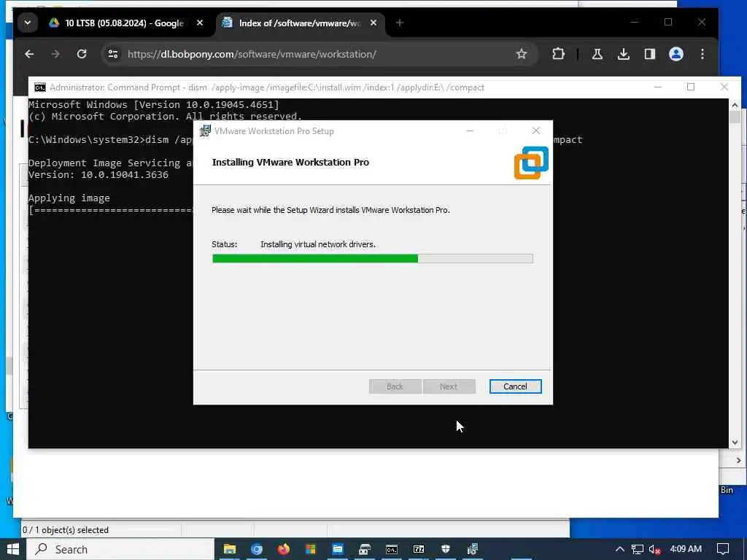The image size is (747, 560).
Task: Minimize the VMware Workstation Pro Setup dialog
Action: [470, 131]
